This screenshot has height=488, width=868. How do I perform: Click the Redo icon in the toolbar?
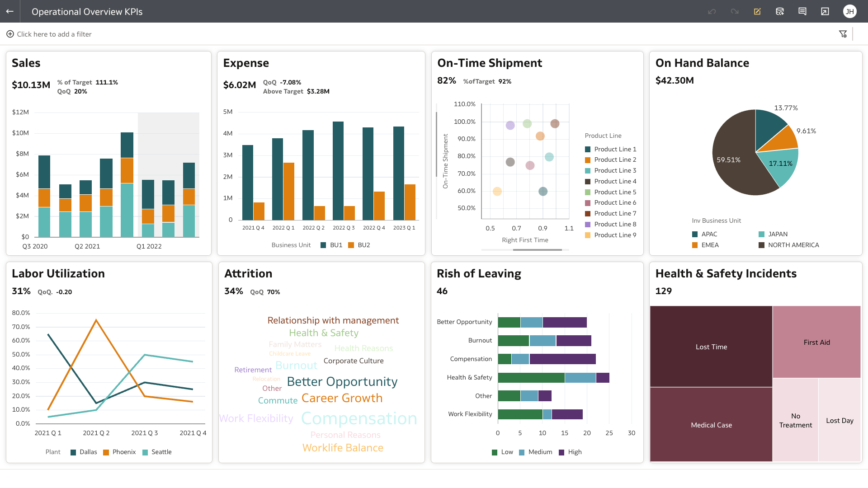pyautogui.click(x=734, y=11)
